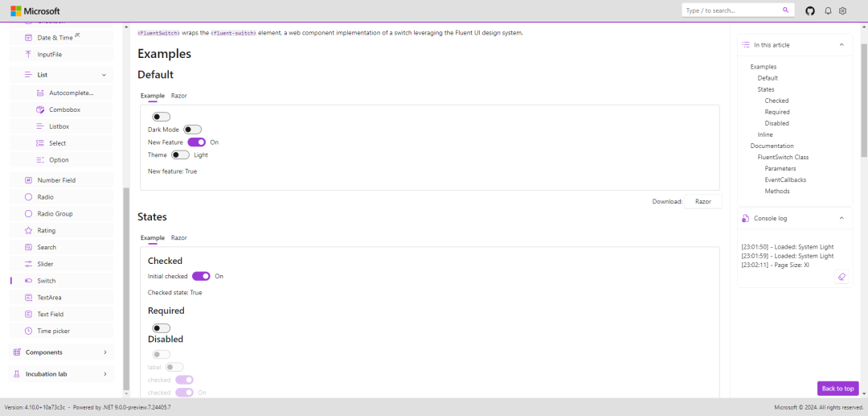Click the Time picker clock icon
The image size is (868, 416).
[x=29, y=331]
